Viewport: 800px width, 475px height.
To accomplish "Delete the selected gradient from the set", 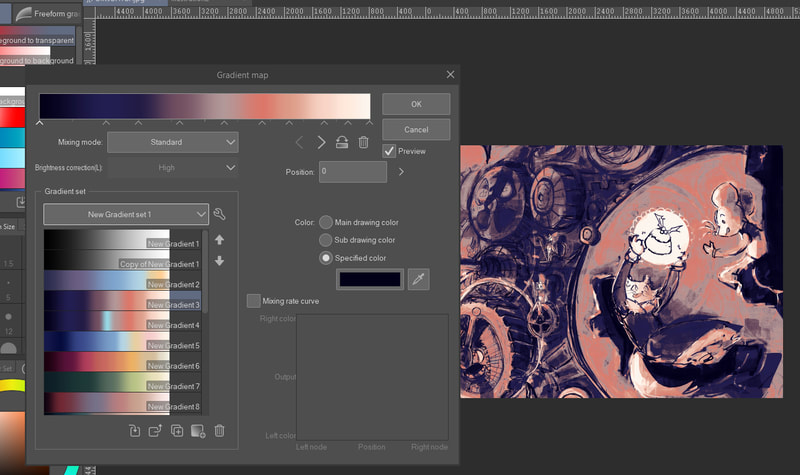I will pos(219,431).
